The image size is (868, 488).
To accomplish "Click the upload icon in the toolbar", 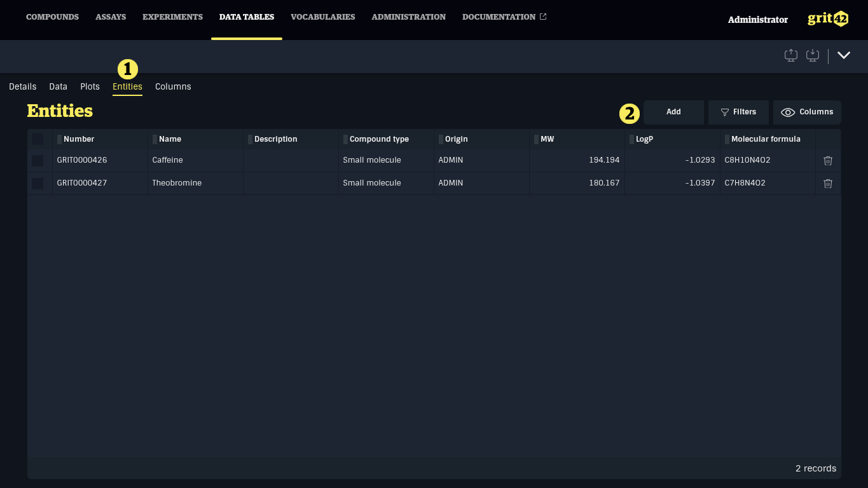I will (790, 55).
